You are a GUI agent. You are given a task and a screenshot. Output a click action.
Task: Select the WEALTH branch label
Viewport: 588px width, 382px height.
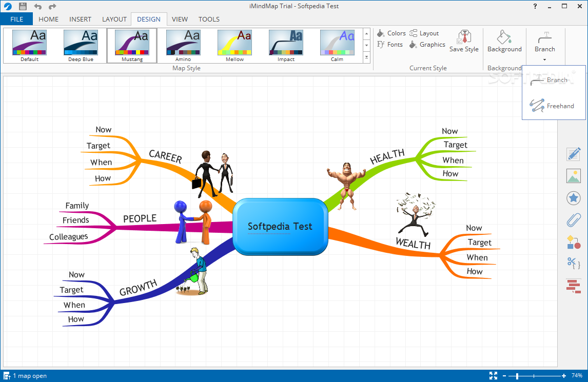(413, 244)
